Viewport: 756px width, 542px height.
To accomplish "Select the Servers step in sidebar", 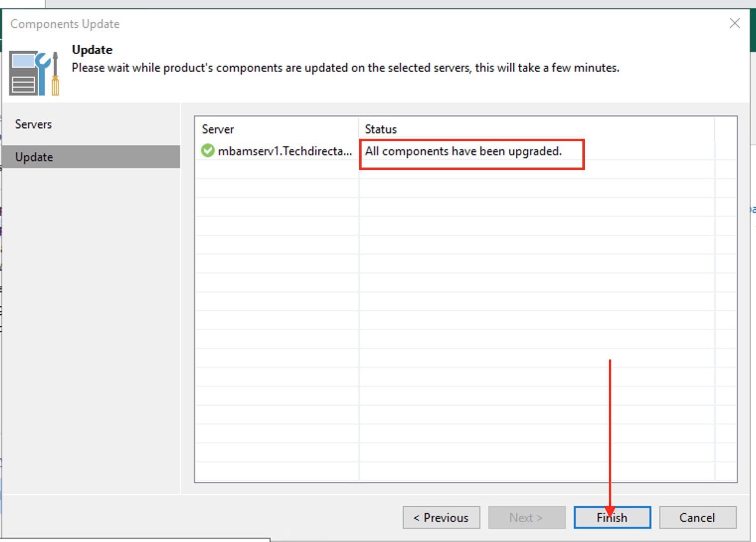I will pos(33,124).
